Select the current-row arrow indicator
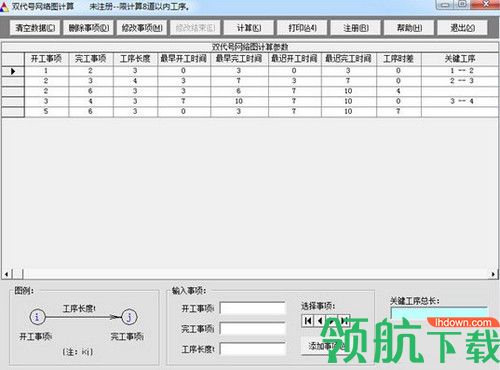This screenshot has height=370, width=500. click(x=13, y=71)
